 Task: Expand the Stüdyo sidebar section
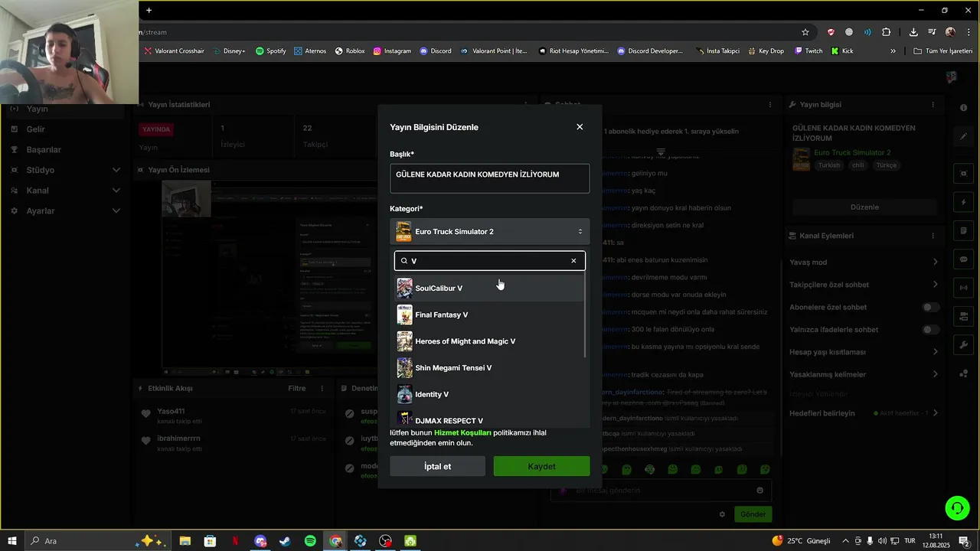tap(116, 170)
